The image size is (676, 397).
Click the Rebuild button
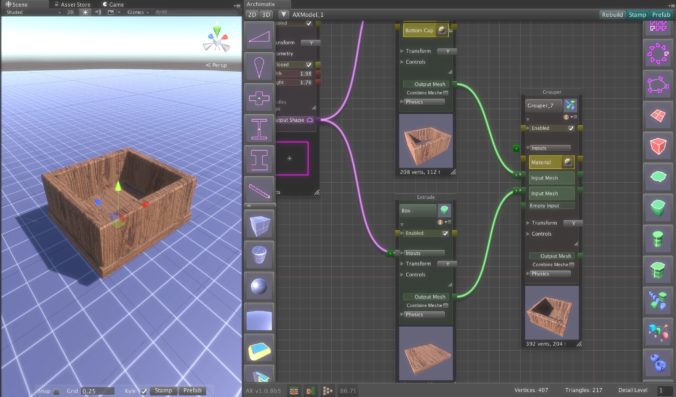[613, 14]
